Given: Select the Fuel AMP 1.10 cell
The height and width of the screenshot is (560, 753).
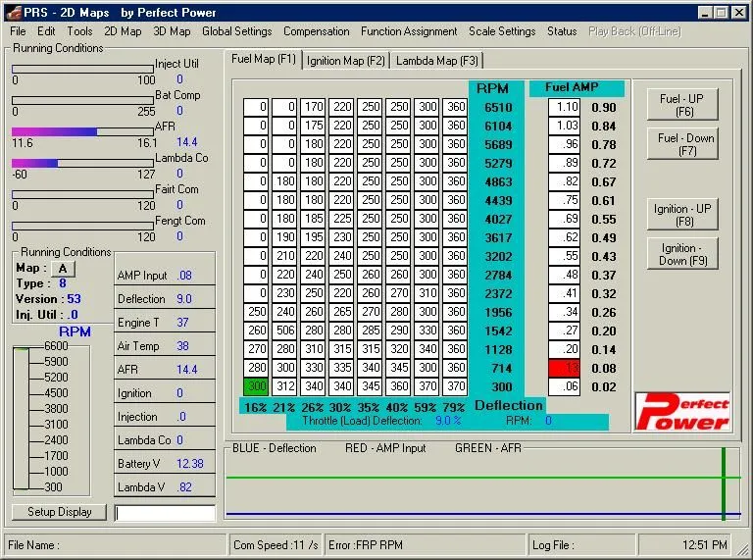Looking at the screenshot, I should 565,107.
